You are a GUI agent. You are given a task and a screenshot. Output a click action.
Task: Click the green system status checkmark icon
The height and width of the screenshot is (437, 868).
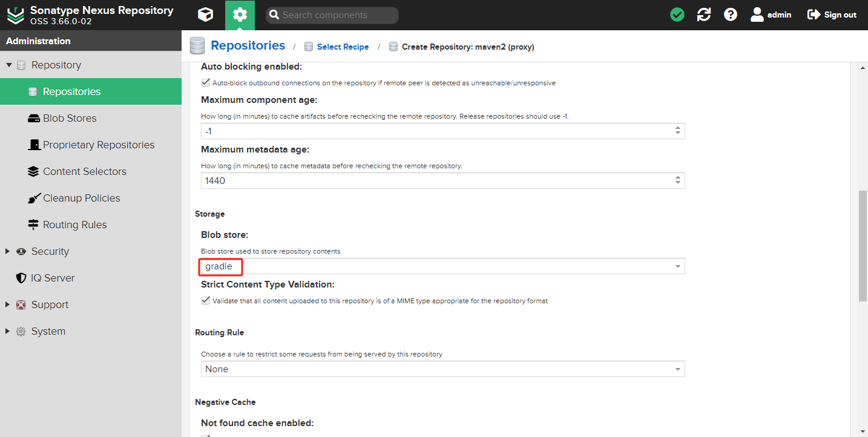point(677,15)
